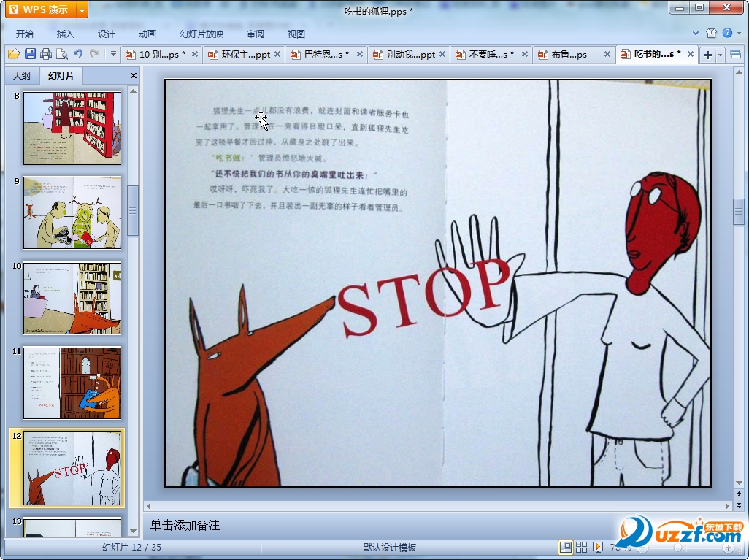The width and height of the screenshot is (749, 560).
Task: Click the Open folder icon in toolbar
Action: pyautogui.click(x=13, y=54)
